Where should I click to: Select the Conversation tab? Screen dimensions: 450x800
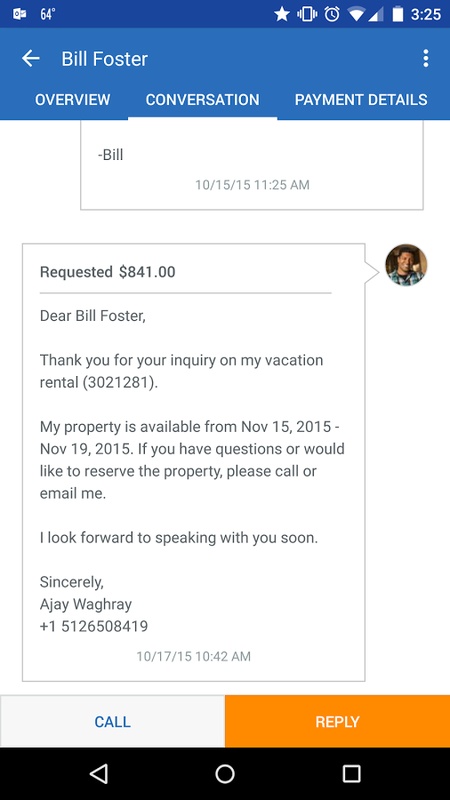203,99
